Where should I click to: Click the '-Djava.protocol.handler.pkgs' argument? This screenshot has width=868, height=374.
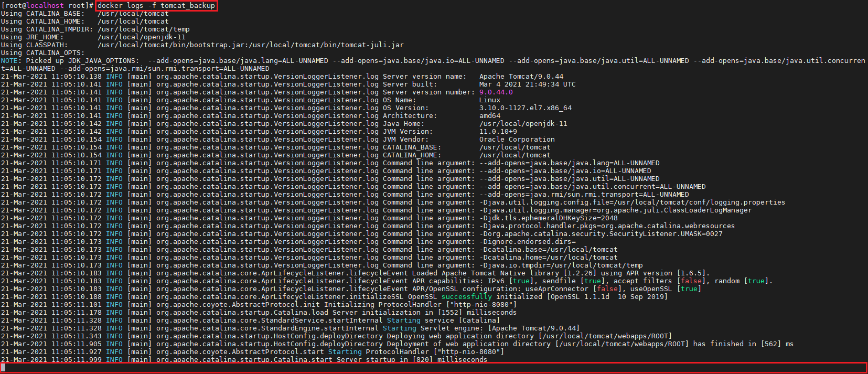click(607, 226)
